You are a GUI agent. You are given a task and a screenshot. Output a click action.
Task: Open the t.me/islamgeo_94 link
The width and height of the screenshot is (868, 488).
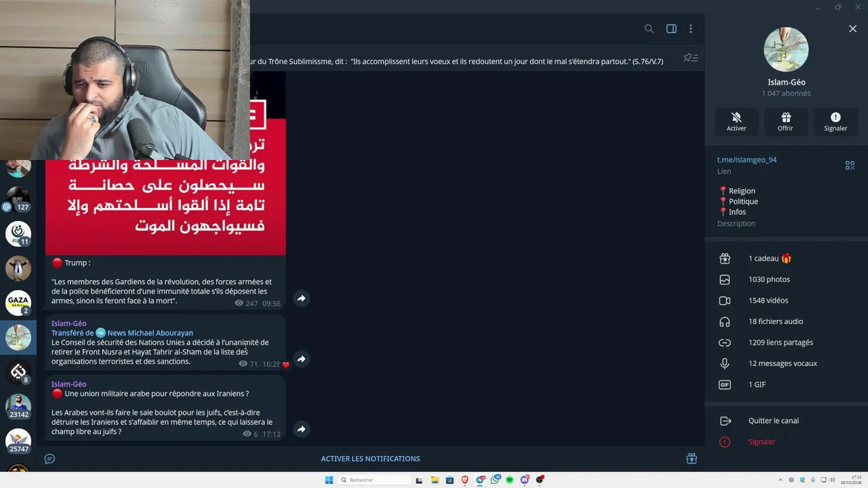[x=747, y=160]
